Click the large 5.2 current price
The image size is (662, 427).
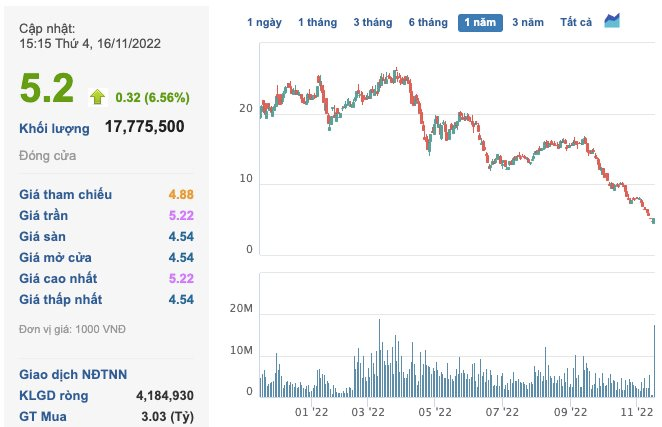click(47, 88)
